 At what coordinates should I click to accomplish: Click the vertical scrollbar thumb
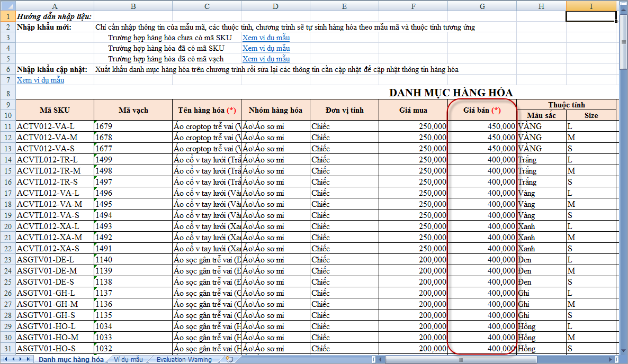(x=623, y=42)
